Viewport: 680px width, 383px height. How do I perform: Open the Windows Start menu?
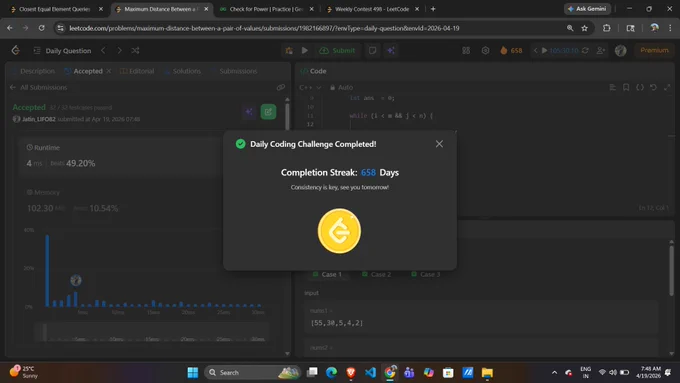193,373
